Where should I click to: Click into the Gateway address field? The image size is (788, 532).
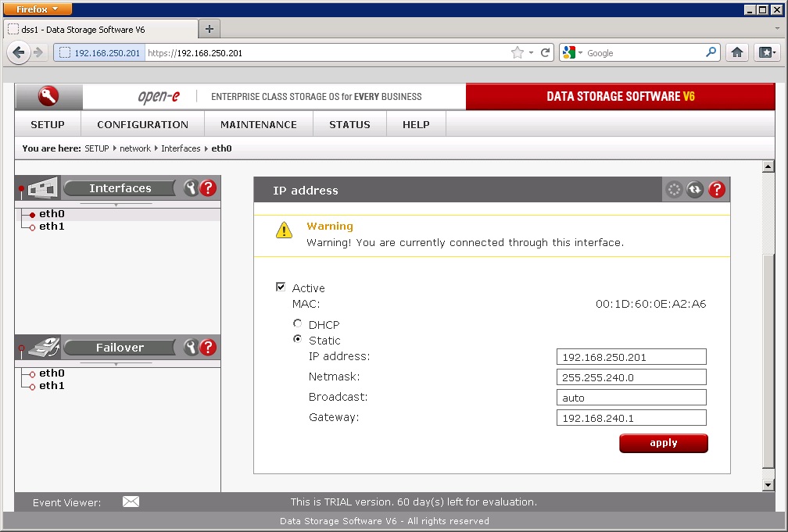click(x=631, y=418)
